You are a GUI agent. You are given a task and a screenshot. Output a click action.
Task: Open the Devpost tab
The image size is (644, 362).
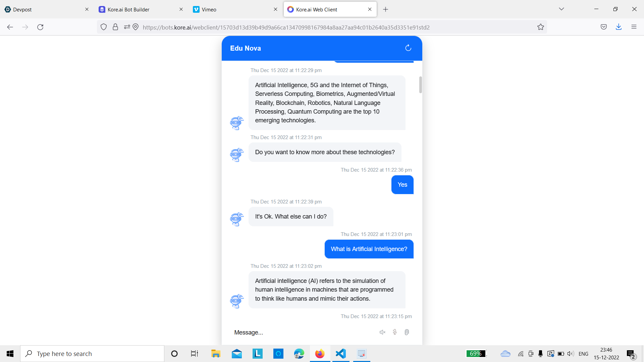click(x=22, y=9)
